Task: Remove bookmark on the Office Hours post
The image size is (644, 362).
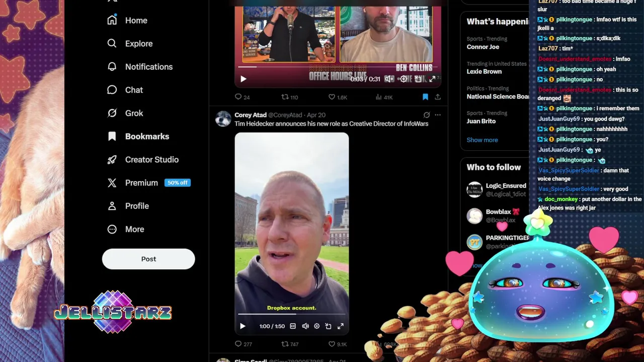Action: (x=425, y=97)
